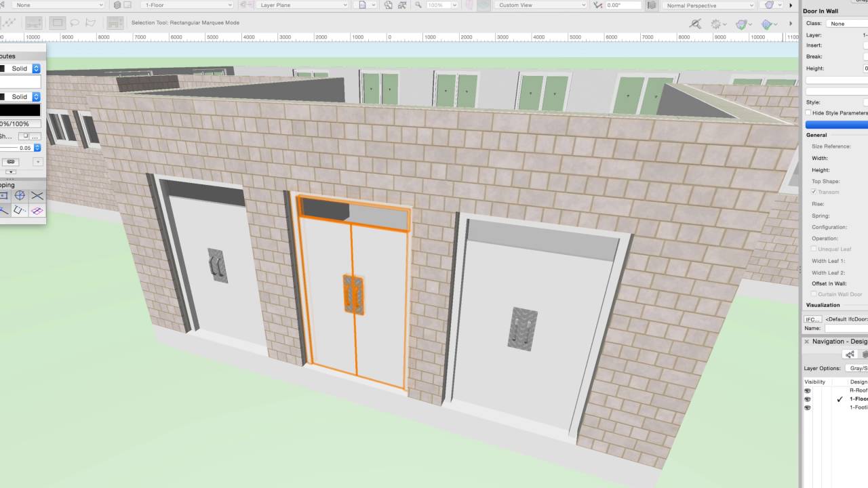This screenshot has height=488, width=868.
Task: Toggle visibility eye for 1-Floor layer
Action: (808, 399)
